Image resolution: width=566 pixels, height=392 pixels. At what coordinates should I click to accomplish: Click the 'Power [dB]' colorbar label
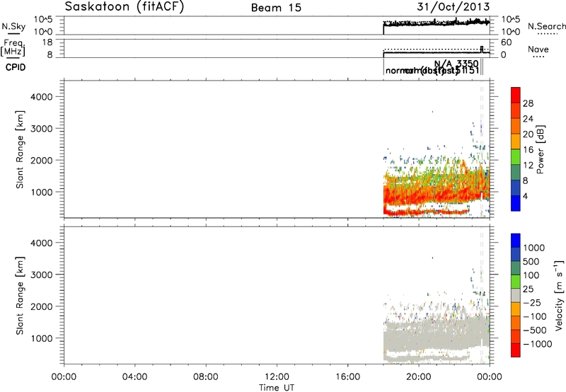pyautogui.click(x=540, y=149)
